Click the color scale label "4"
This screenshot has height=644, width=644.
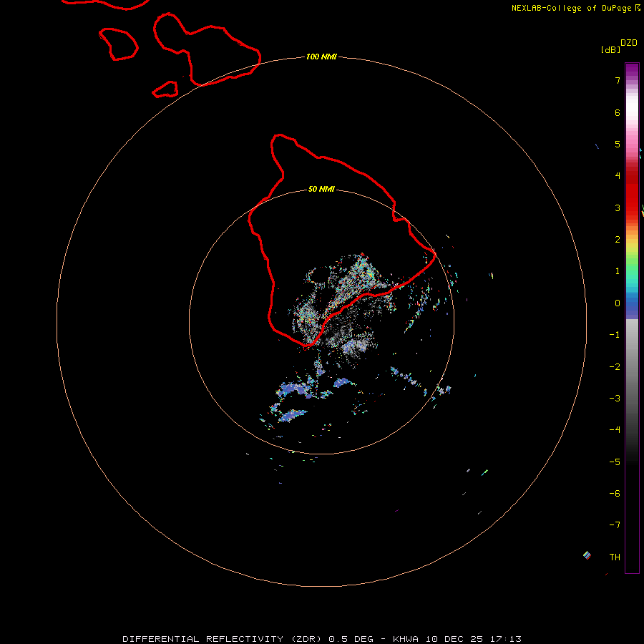tap(618, 176)
